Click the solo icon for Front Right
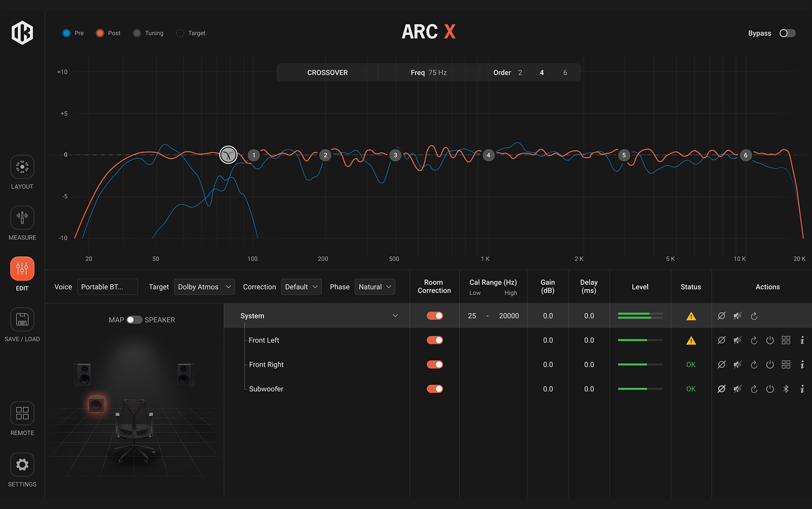Screen dimensions: 812x509 click(722, 364)
